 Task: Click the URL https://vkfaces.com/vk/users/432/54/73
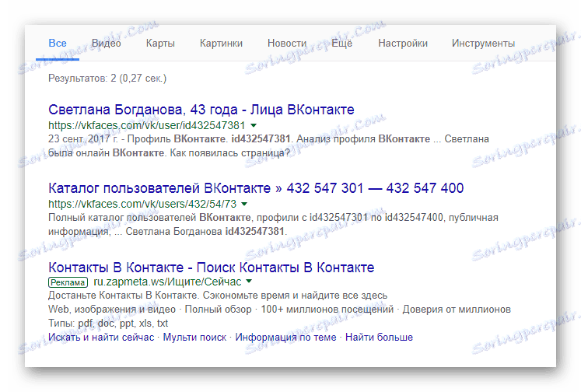[142, 204]
